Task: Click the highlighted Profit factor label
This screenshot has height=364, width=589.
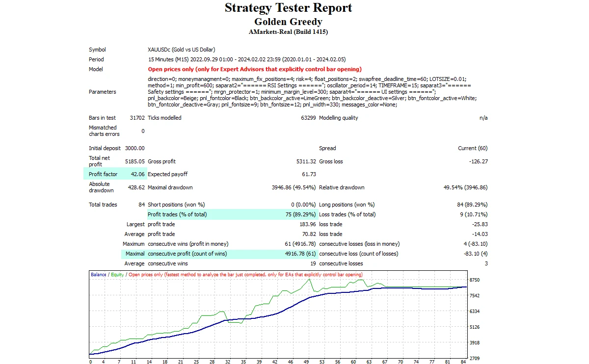Action: [x=103, y=174]
